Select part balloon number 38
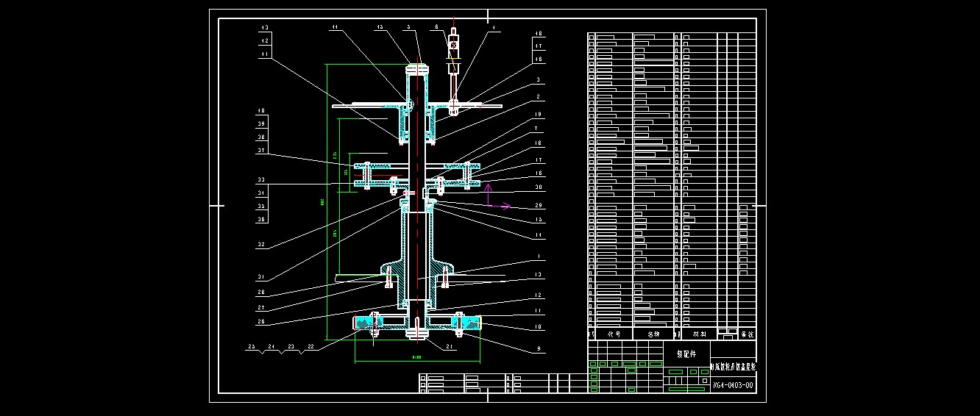 pyautogui.click(x=261, y=137)
